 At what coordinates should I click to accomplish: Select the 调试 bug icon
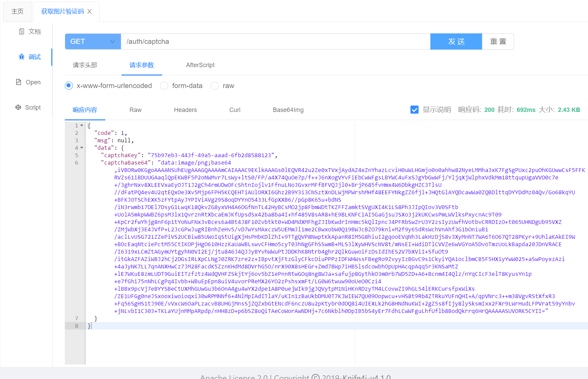click(22, 57)
